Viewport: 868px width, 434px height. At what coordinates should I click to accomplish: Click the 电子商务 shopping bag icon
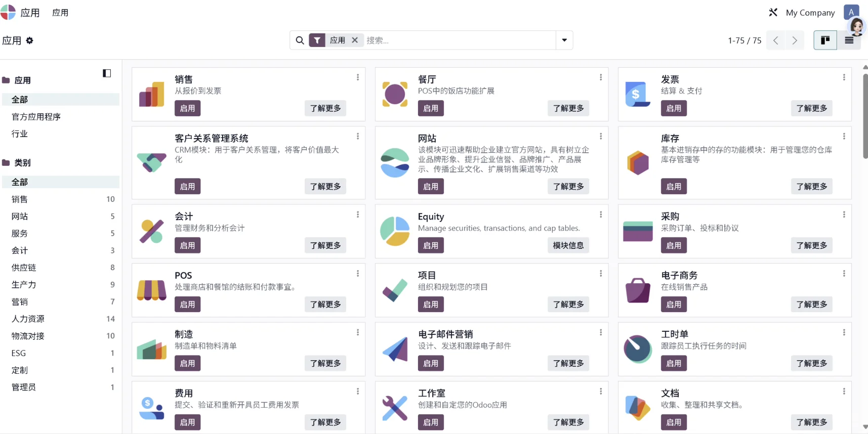(638, 290)
